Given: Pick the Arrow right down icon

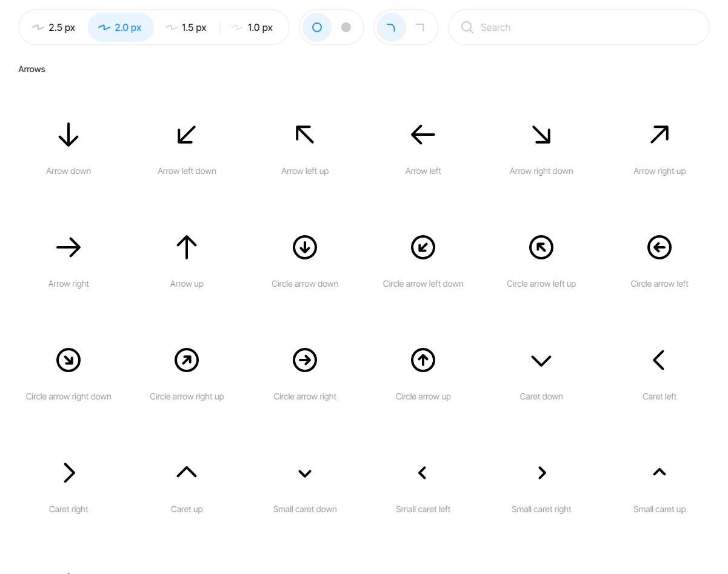Looking at the screenshot, I should (x=541, y=135).
